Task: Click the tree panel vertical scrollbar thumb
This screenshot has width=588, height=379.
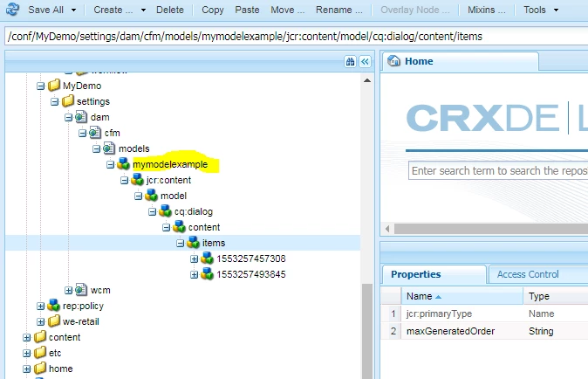Action: [367, 331]
